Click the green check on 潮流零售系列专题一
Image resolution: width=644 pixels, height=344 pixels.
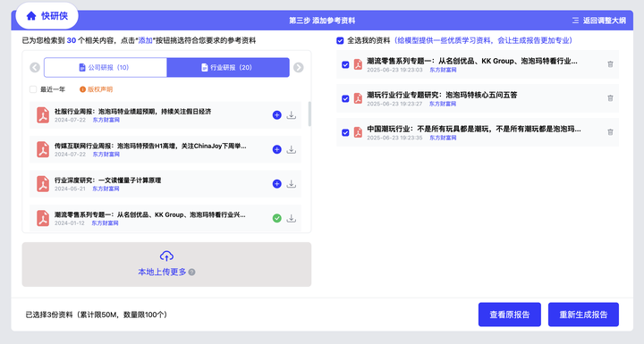[x=276, y=218]
